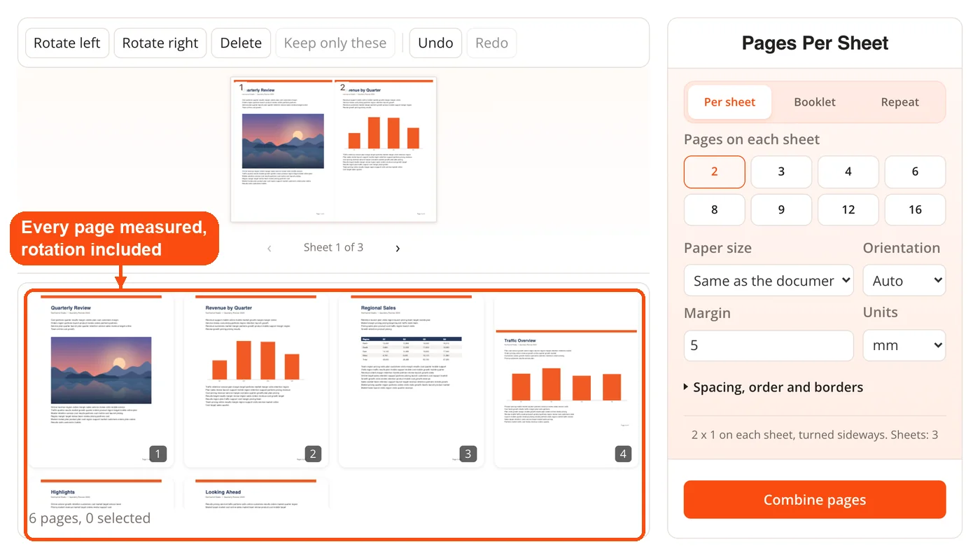Select the Revenue by Quarter page 2 thumbnail

[x=255, y=380]
